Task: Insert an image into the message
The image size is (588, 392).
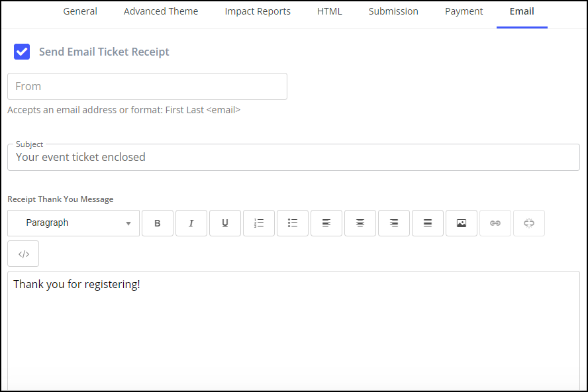Action: [x=462, y=223]
